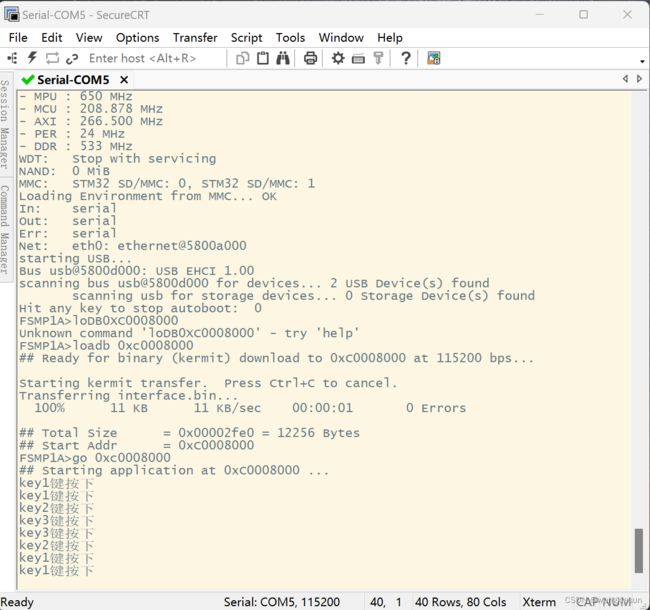This screenshot has height=610, width=650.
Task: Minimize the SecureCRT window
Action: coord(540,15)
